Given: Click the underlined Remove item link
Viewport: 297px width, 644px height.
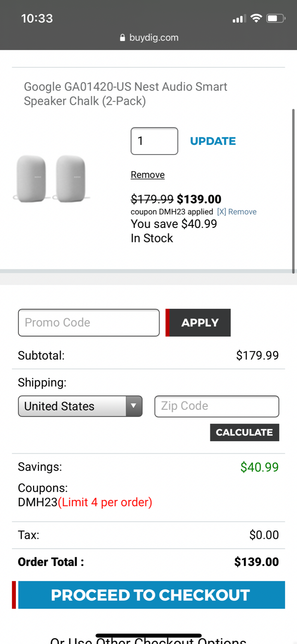Looking at the screenshot, I should 148,175.
